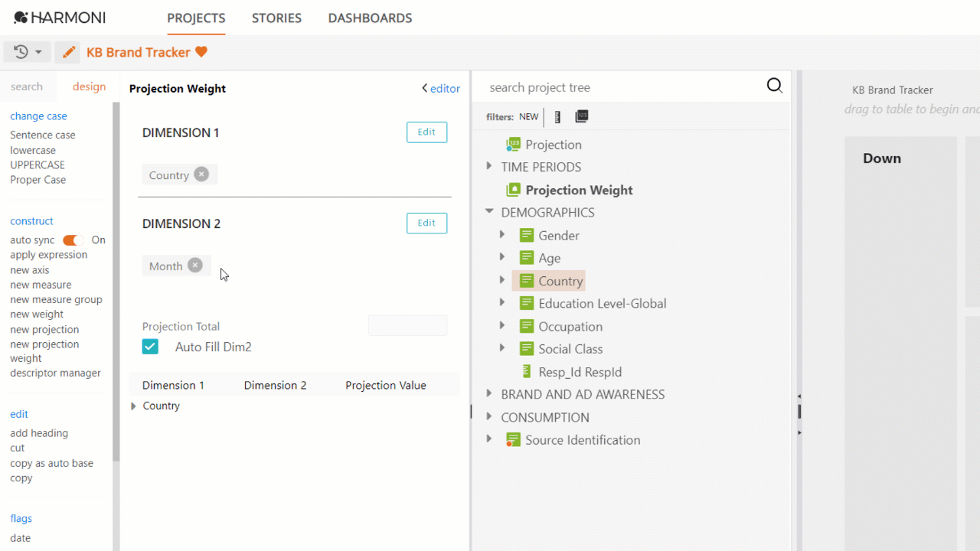This screenshot has height=551, width=980.
Task: Expand the Age tree node
Action: pyautogui.click(x=502, y=257)
